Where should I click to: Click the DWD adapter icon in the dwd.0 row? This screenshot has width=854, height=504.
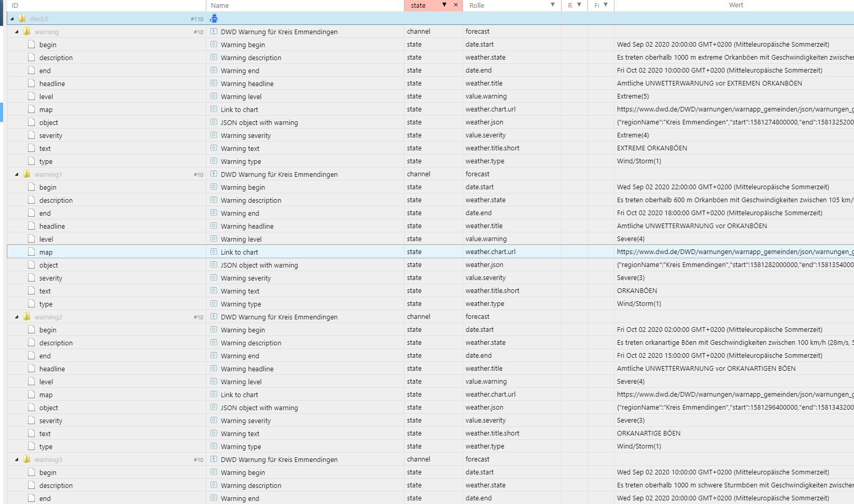(x=214, y=19)
